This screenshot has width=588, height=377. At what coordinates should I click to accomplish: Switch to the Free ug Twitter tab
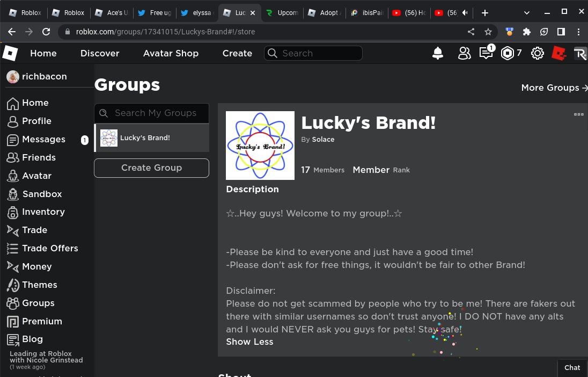154,13
